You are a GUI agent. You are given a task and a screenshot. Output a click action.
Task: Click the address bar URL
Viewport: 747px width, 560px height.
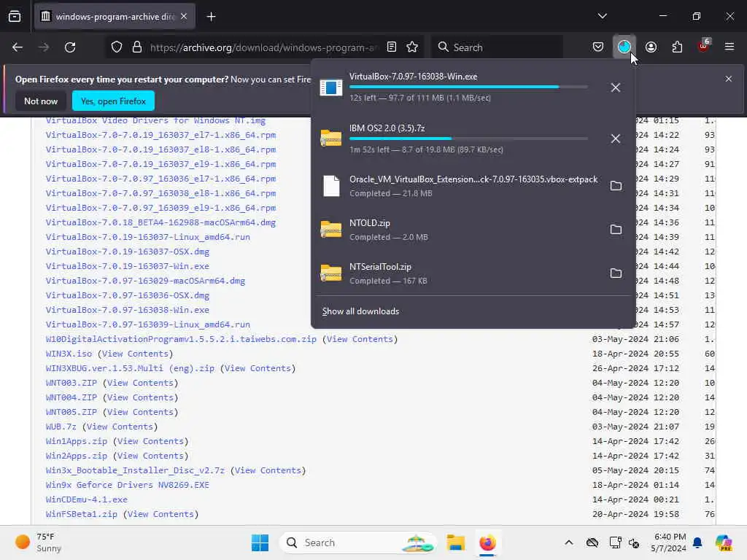(x=263, y=47)
